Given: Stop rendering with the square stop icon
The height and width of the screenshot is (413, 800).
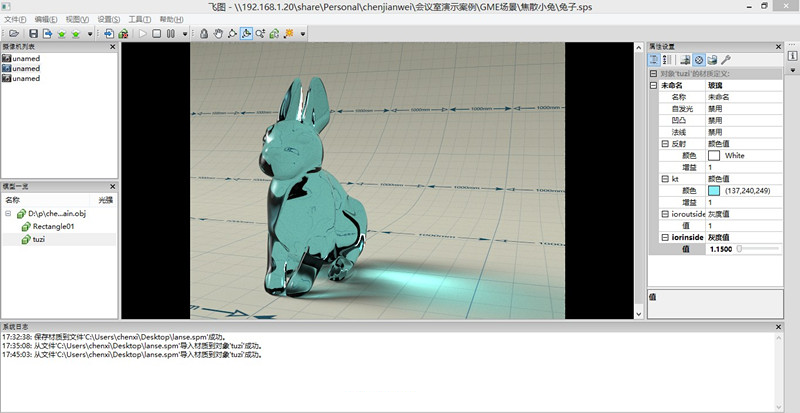Looking at the screenshot, I should (157, 34).
